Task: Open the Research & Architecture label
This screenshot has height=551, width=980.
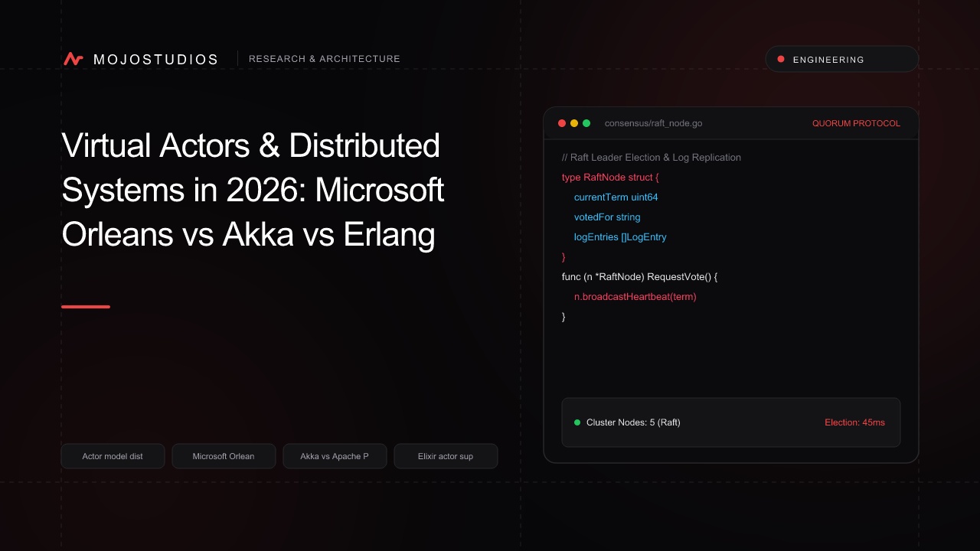Action: pyautogui.click(x=325, y=59)
